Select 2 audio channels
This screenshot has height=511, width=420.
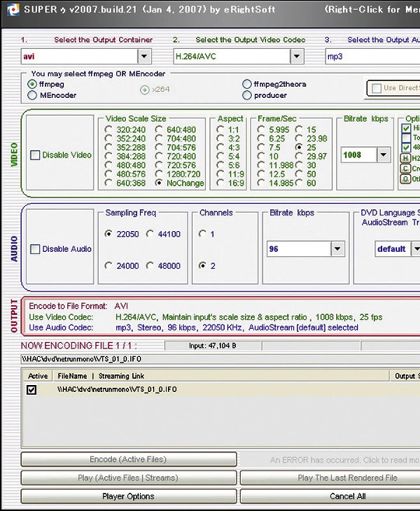click(x=203, y=266)
